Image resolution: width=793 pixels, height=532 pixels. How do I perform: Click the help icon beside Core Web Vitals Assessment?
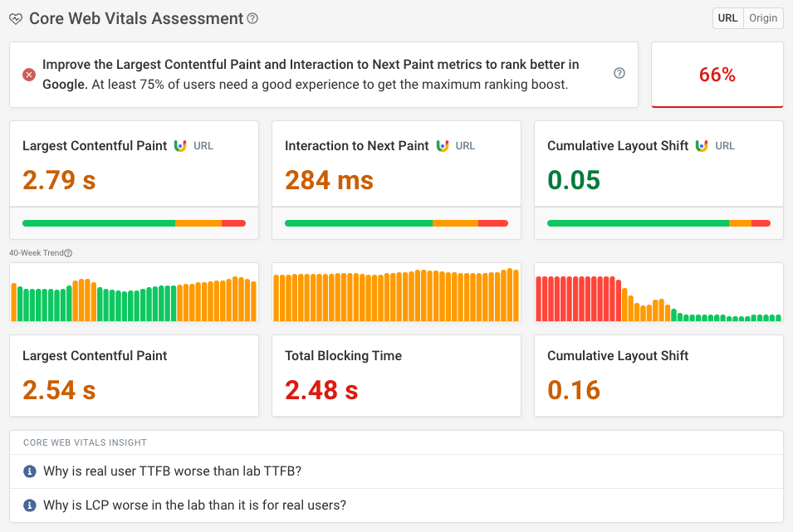(x=253, y=18)
